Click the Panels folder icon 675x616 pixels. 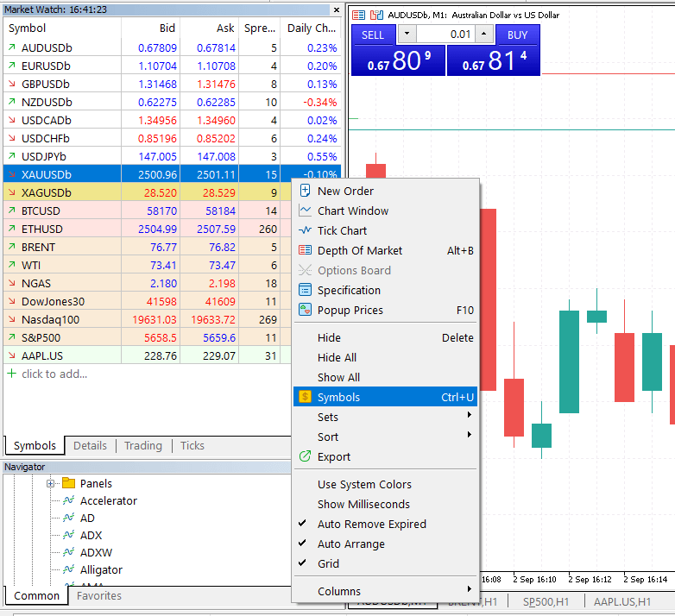tap(68, 482)
